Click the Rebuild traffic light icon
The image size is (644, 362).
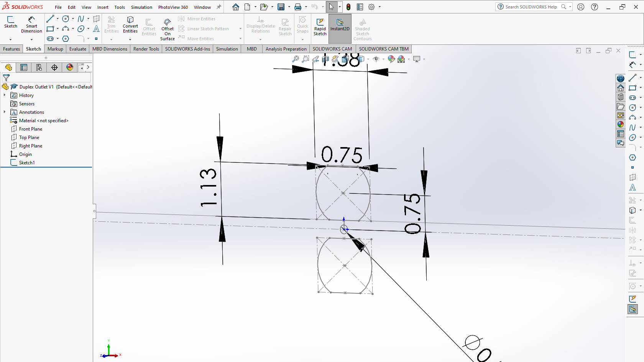348,7
